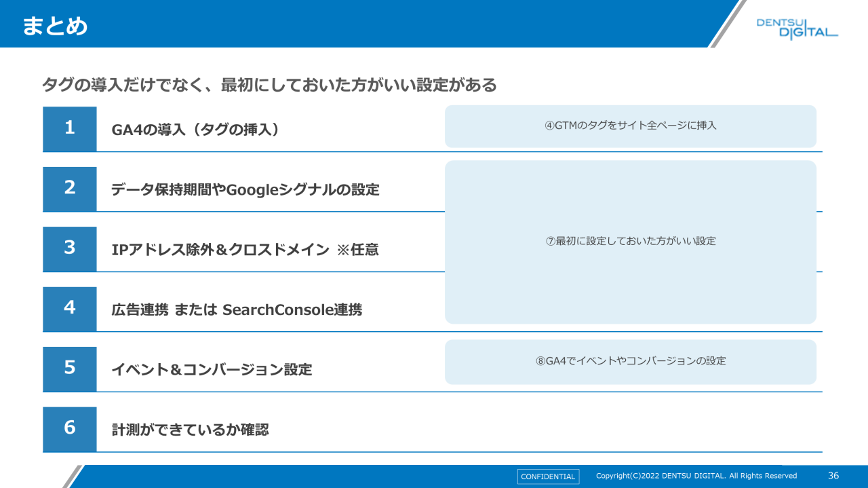Click the ⑧GA4でイベントやコンバージョンの設定 callout box

tap(630, 362)
